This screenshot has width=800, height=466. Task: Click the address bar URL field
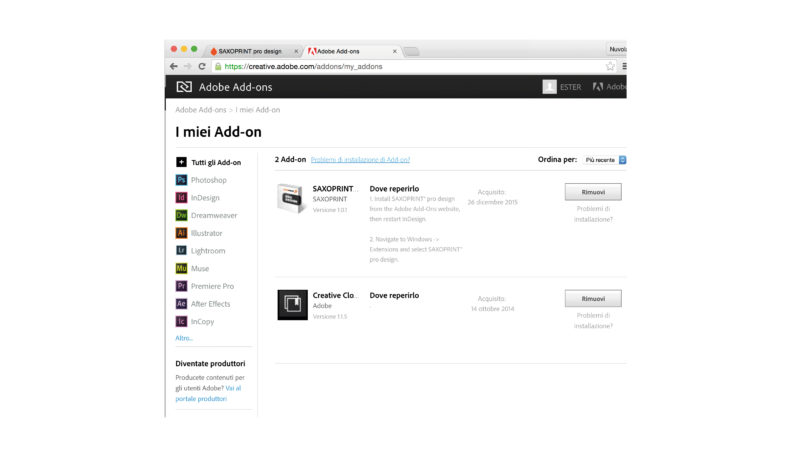[x=413, y=66]
